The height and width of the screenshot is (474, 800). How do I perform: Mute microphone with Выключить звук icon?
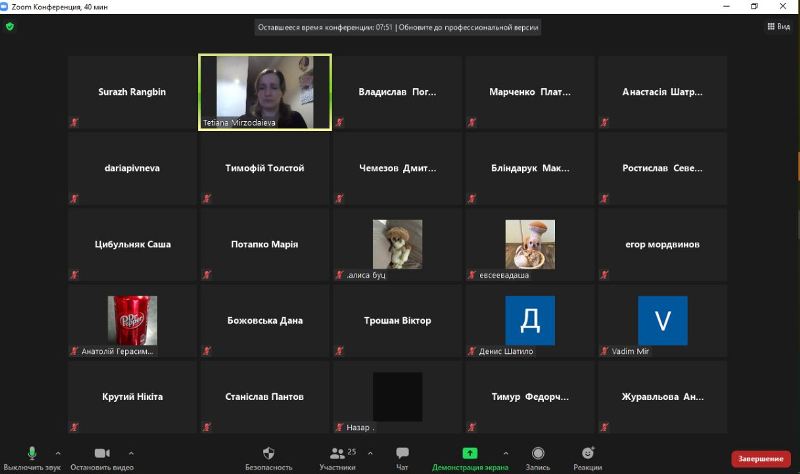[32, 454]
